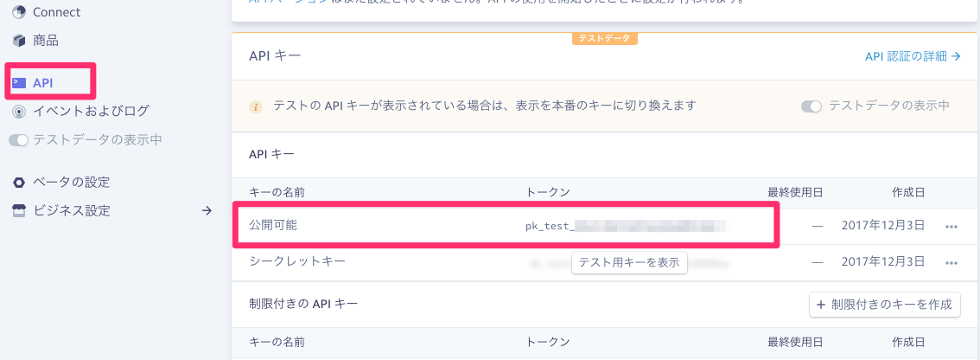Open the 商品 menu item
The height and width of the screenshot is (360, 980).
point(46,42)
